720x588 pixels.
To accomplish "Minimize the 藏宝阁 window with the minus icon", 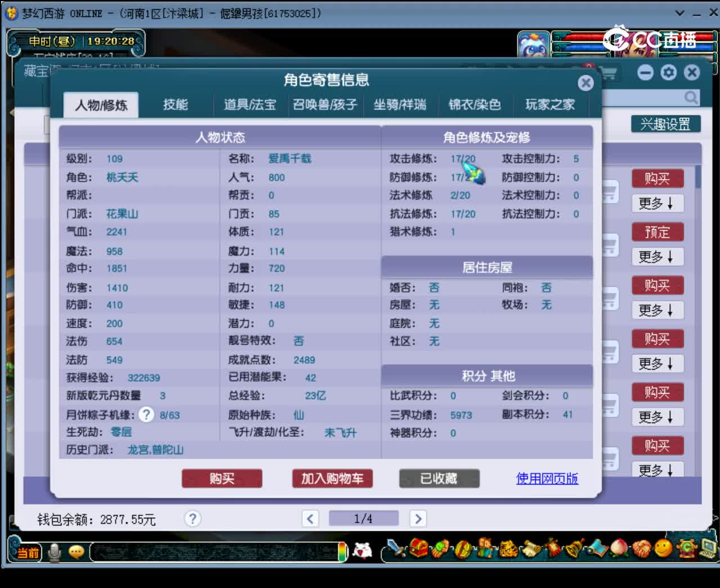I will tap(645, 73).
